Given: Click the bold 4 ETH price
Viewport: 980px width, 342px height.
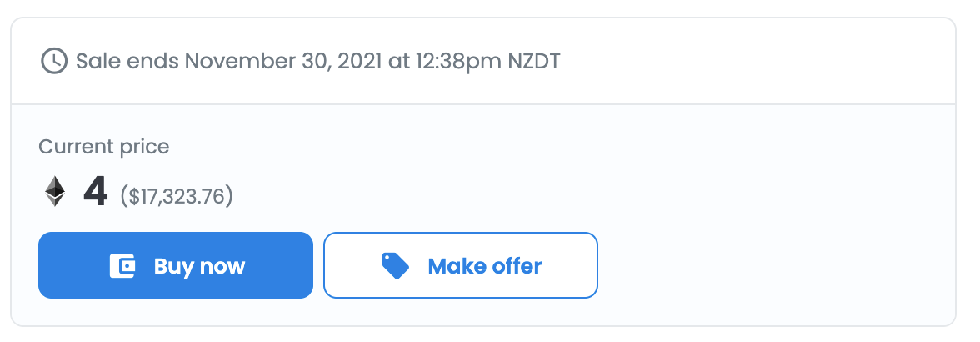Looking at the screenshot, I should coord(96,193).
